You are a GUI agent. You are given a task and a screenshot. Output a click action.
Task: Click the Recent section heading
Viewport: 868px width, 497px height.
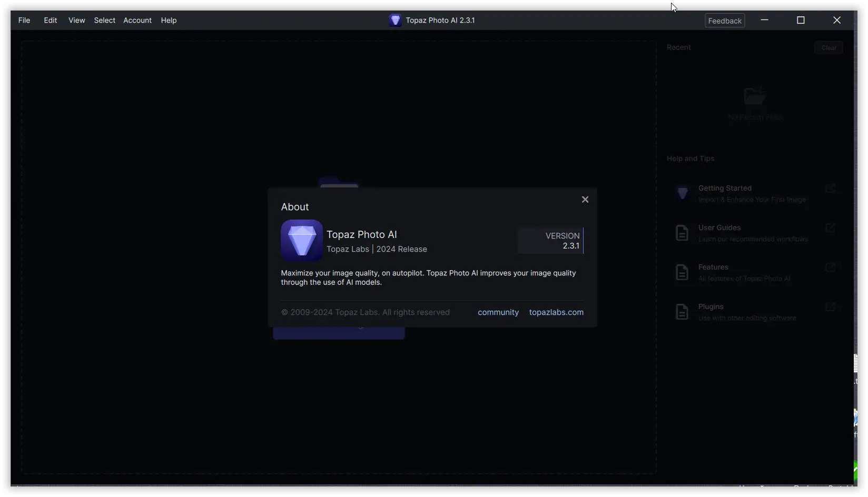678,47
